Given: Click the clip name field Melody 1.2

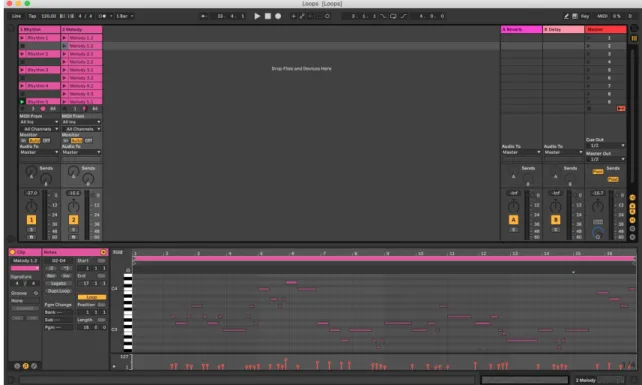Looking at the screenshot, I should coord(25,261).
